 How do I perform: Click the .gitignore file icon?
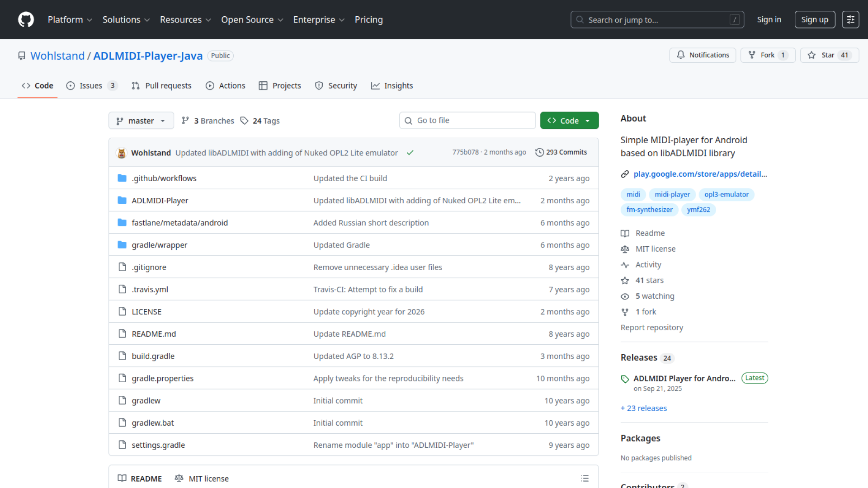[122, 267]
